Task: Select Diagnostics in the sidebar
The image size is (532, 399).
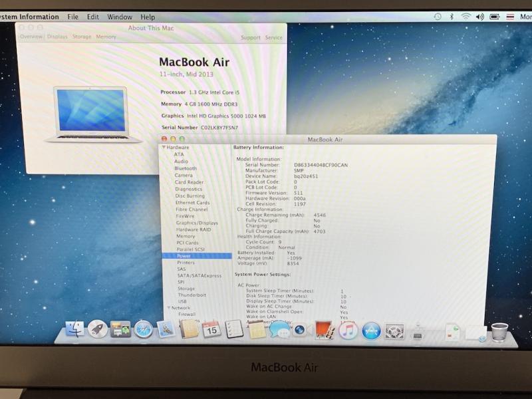Action: point(188,189)
